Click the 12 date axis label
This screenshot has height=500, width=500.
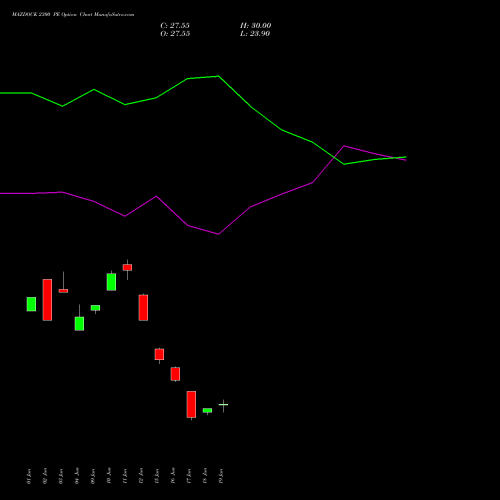click(x=141, y=476)
